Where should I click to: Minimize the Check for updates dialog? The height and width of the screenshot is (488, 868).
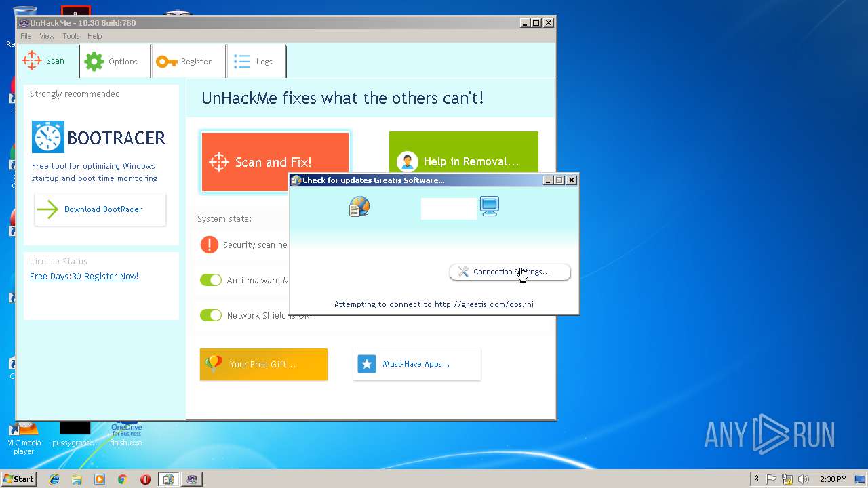(x=548, y=180)
